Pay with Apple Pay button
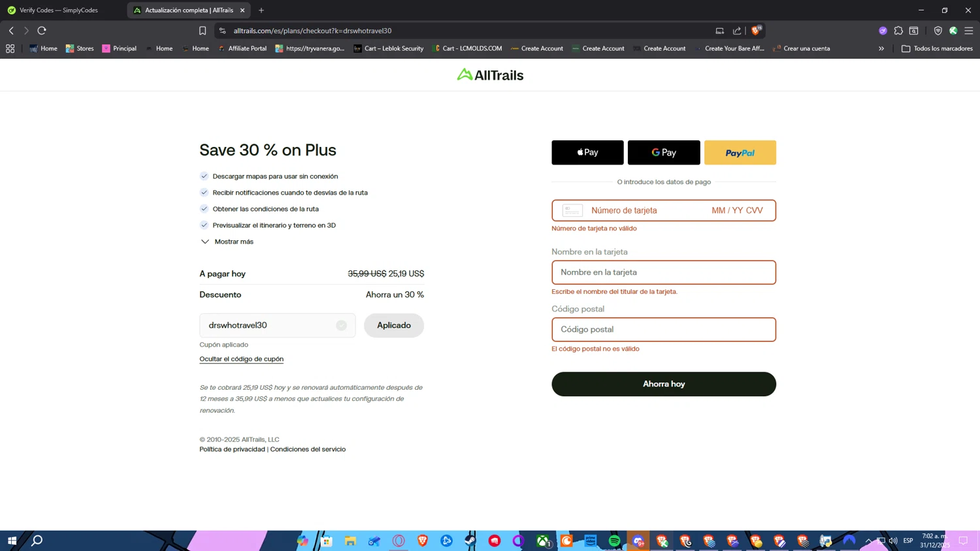Image resolution: width=980 pixels, height=551 pixels. click(587, 152)
